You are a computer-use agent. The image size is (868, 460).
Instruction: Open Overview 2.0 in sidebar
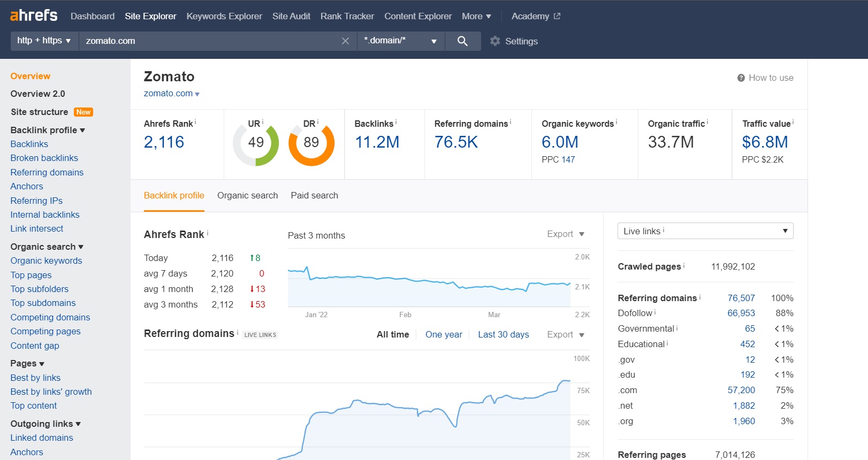click(x=37, y=94)
